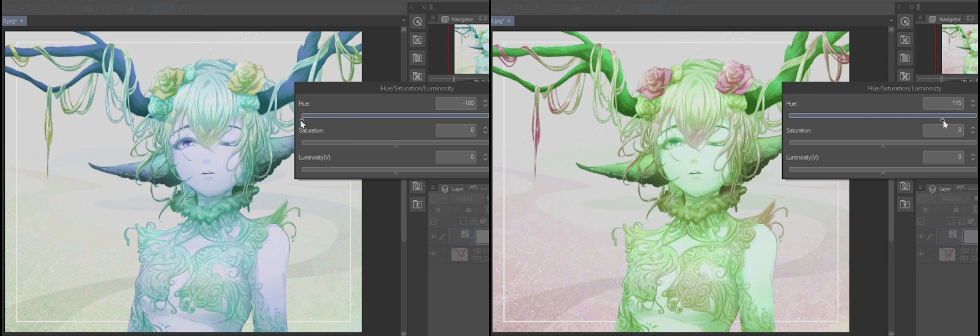Screen dimensions: 980x336
Task: Click canvas scroll-down arrow in left window
Action: click(404, 333)
